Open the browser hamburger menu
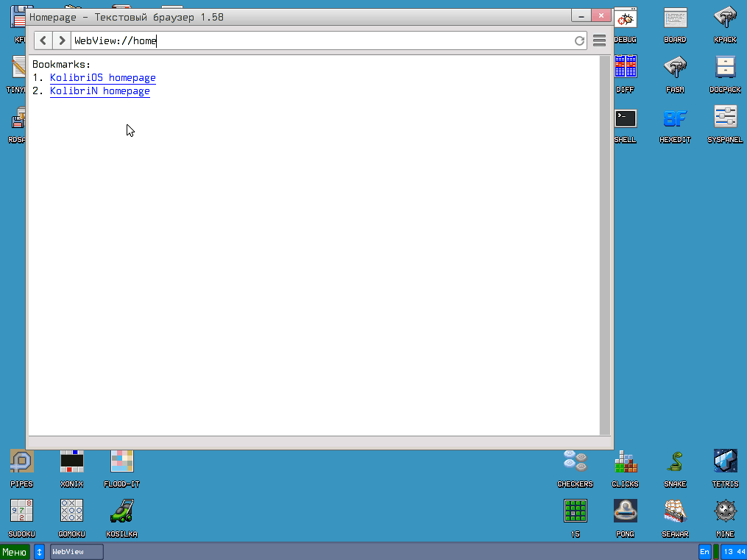747x560 pixels. pos(599,40)
